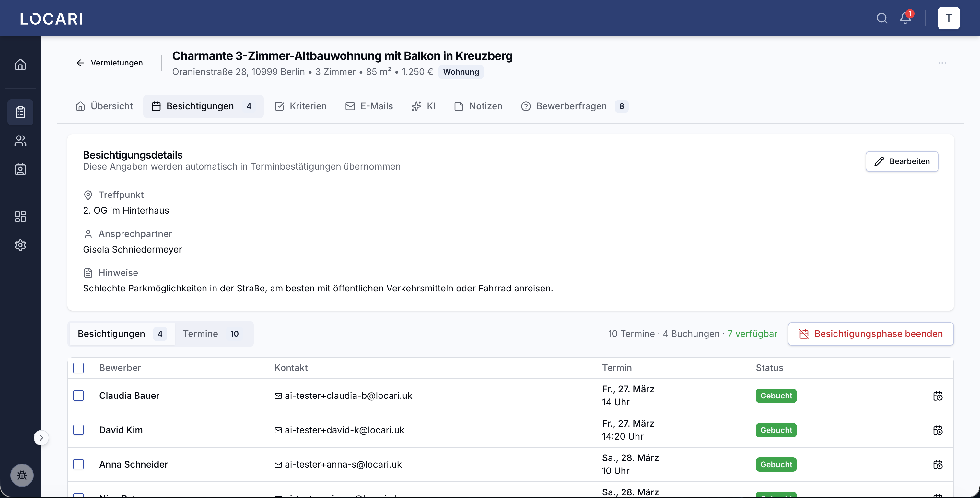The height and width of the screenshot is (498, 980).
Task: Open settings gear in sidebar
Action: click(x=20, y=245)
